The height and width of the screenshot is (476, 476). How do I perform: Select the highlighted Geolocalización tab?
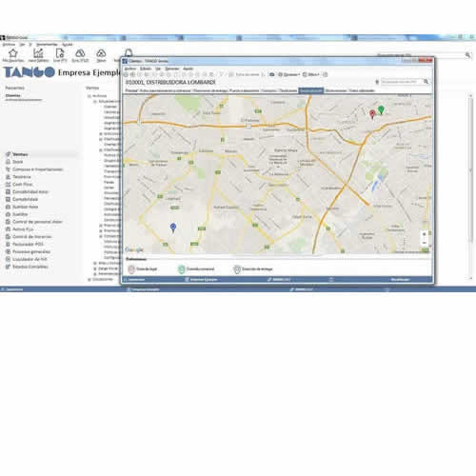tap(311, 90)
